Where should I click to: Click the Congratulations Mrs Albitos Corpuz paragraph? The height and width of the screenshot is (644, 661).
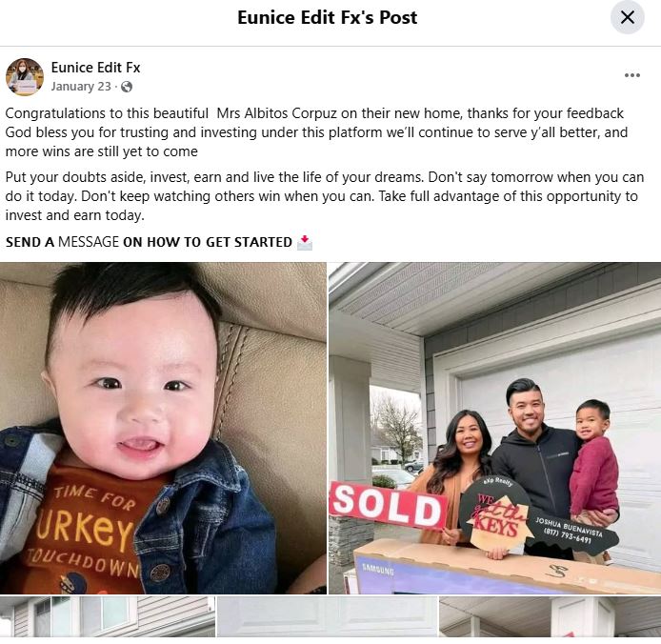316,132
